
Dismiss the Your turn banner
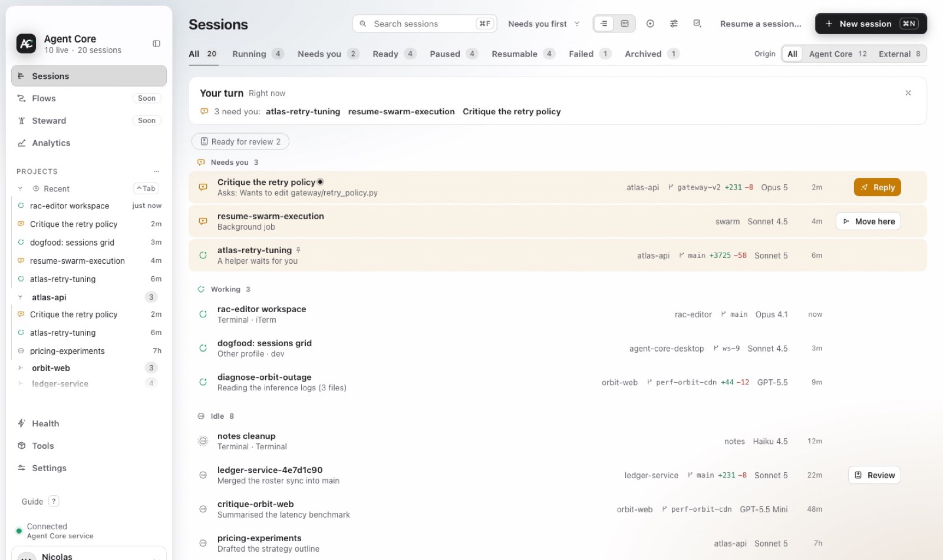tap(908, 93)
